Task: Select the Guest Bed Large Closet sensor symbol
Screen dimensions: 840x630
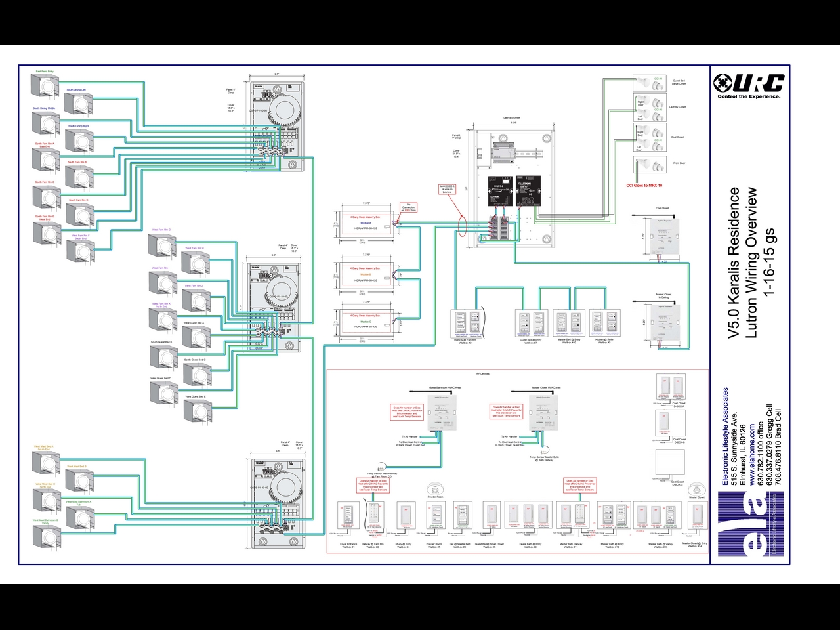Action: pos(650,83)
